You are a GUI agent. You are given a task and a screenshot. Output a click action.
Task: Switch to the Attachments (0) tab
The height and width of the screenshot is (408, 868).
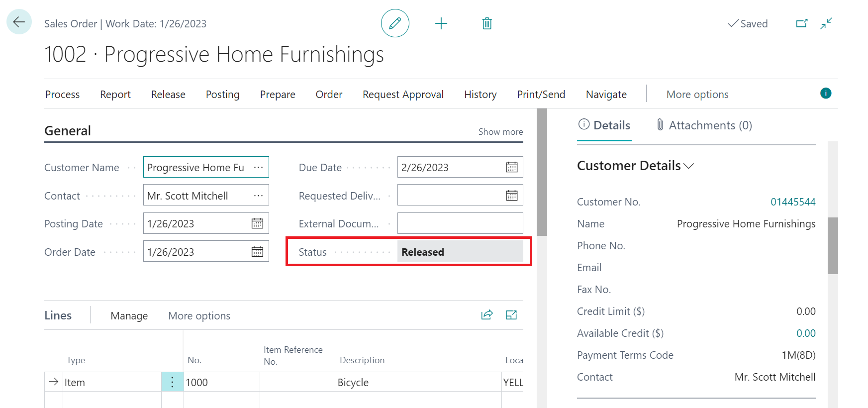click(704, 125)
